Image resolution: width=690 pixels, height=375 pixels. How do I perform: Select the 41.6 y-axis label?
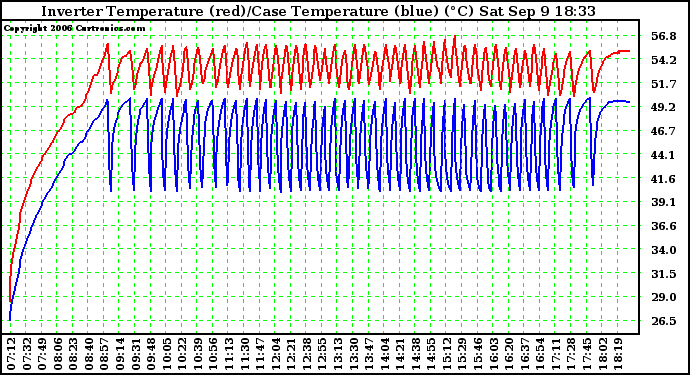(x=664, y=179)
